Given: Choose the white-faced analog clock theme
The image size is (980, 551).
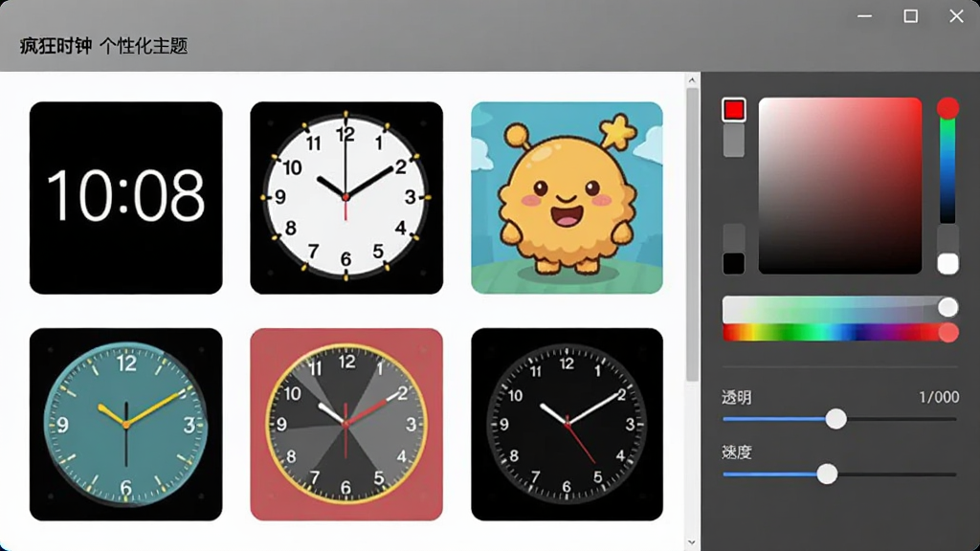Looking at the screenshot, I should 346,197.
